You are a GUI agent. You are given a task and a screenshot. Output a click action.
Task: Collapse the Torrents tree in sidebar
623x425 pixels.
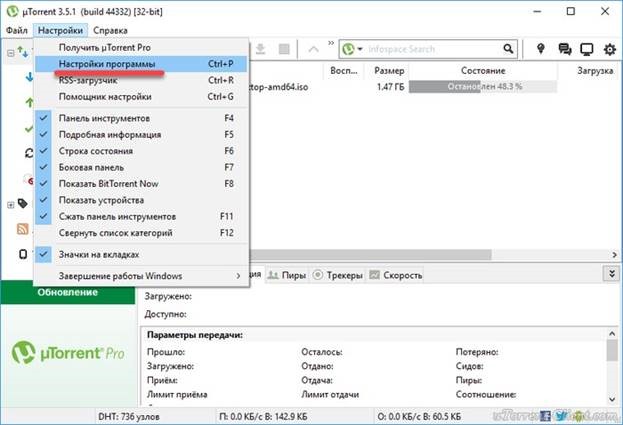(x=11, y=53)
